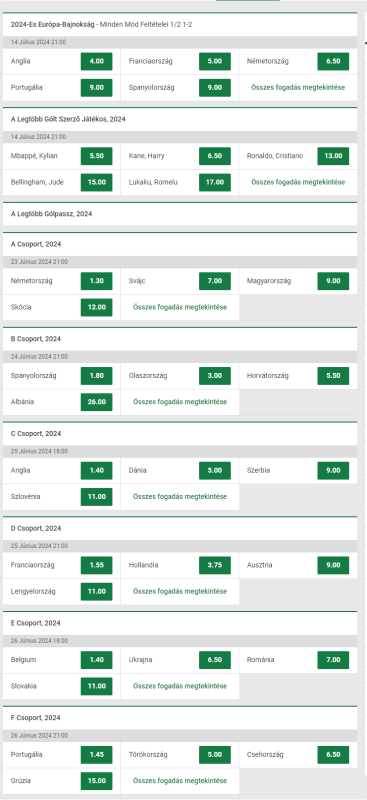Select Dánia 5.00 in Group C
Screen dimensions: 367x800
[215, 470]
